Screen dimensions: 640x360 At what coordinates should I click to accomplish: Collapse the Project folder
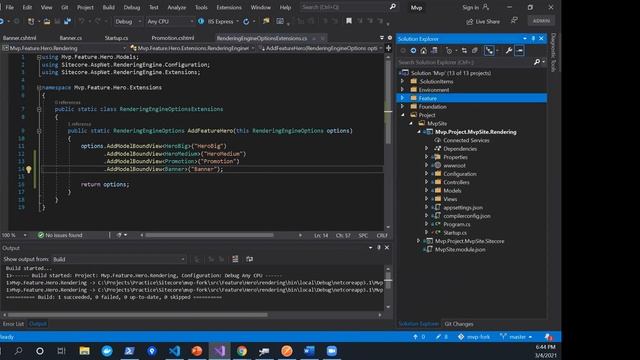(402, 115)
